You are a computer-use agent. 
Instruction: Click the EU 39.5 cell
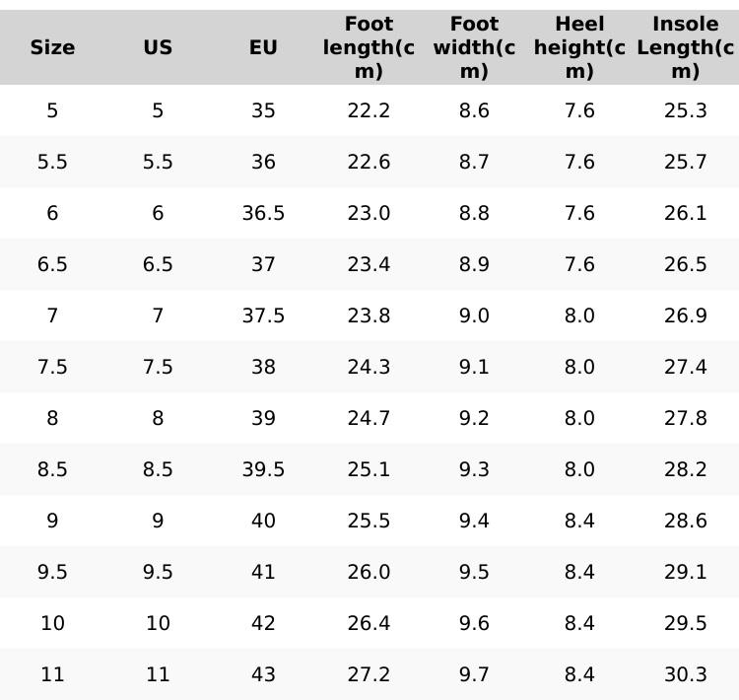tap(263, 469)
